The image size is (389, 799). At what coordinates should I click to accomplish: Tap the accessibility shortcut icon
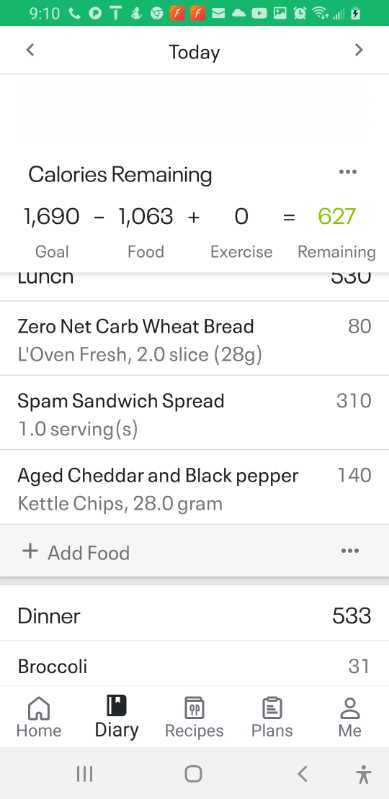pos(363,774)
